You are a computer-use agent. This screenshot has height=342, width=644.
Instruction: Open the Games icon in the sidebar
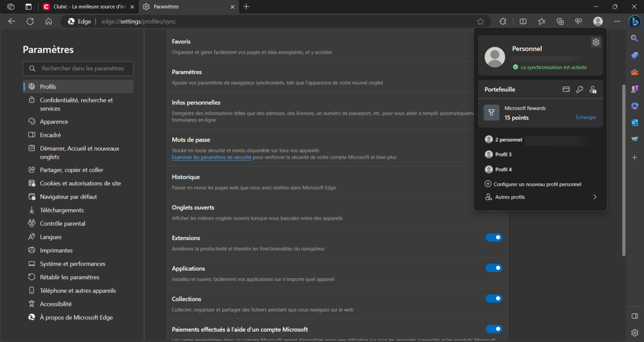[634, 89]
